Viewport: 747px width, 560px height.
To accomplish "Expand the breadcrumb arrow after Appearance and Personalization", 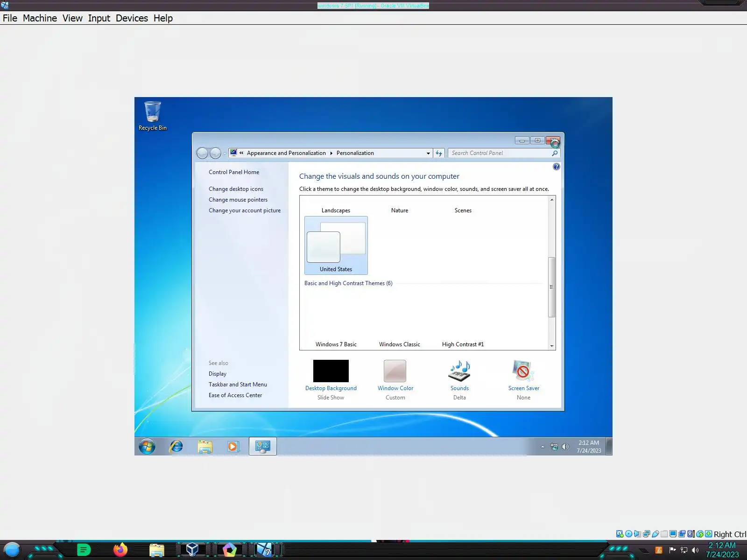I will 331,153.
